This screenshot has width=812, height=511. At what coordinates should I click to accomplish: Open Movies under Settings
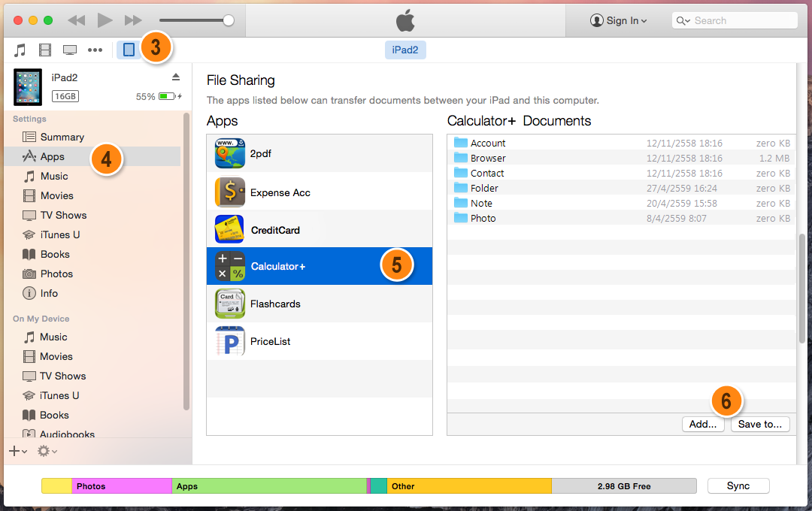93,195
